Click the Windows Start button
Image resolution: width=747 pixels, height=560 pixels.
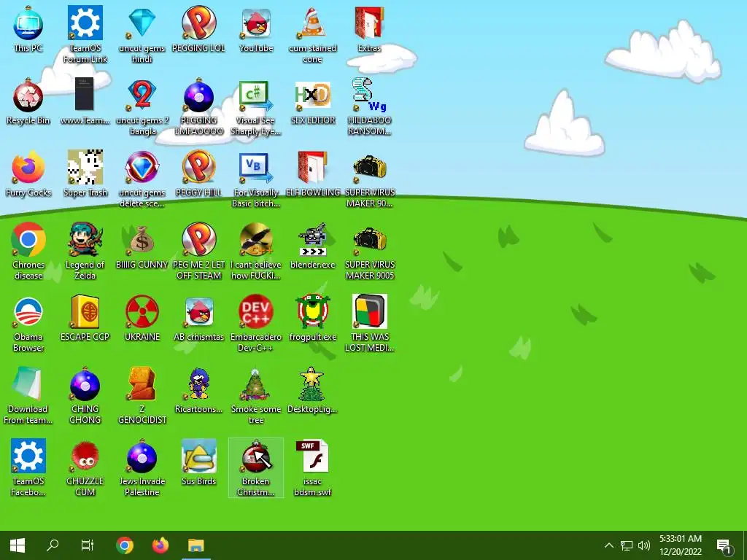(x=18, y=545)
